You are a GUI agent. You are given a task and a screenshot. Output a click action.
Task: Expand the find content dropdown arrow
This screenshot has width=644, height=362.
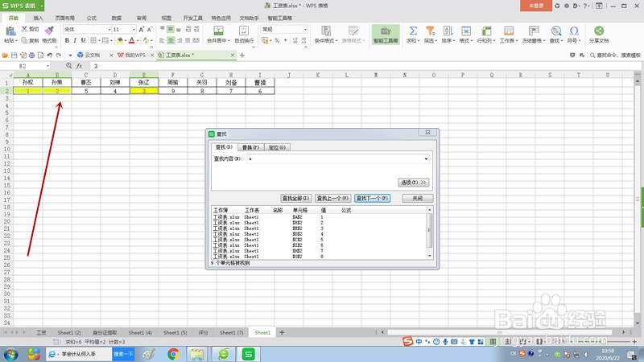click(426, 158)
